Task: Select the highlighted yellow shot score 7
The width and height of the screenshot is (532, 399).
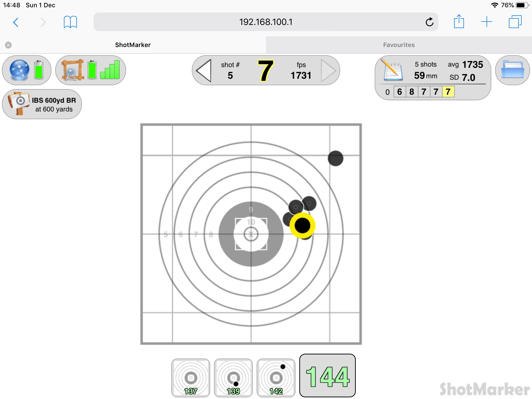Action: coord(448,92)
